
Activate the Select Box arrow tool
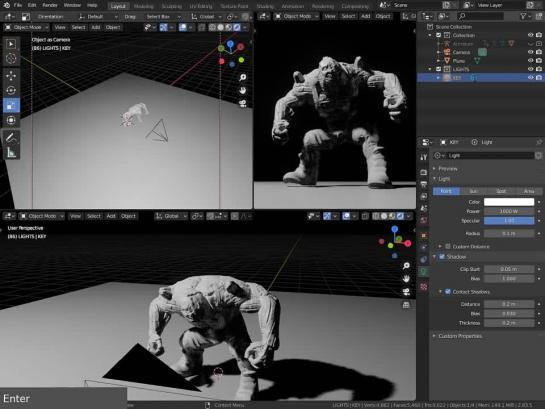(x=11, y=44)
